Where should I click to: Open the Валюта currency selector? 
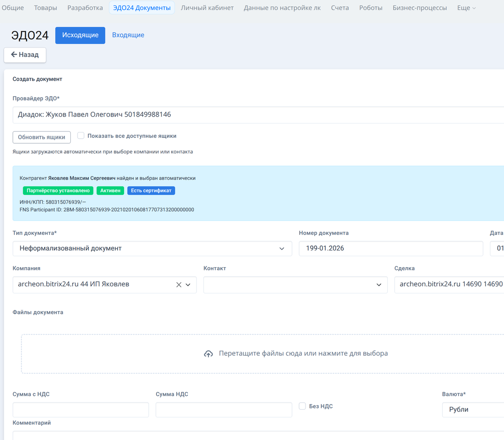tap(472, 410)
